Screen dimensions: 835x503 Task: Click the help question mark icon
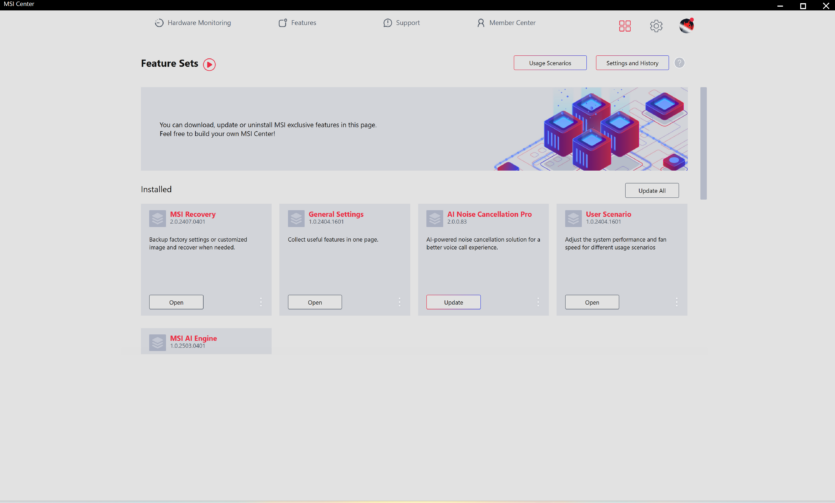click(x=680, y=63)
